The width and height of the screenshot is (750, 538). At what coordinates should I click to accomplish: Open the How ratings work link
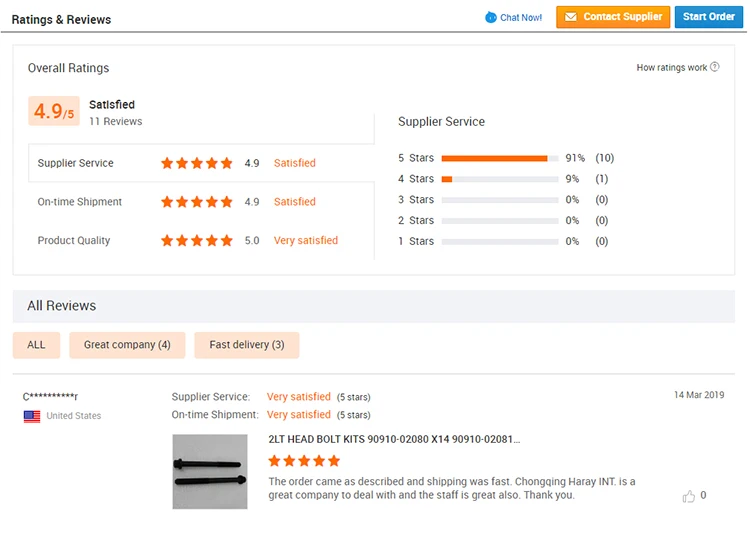point(671,68)
